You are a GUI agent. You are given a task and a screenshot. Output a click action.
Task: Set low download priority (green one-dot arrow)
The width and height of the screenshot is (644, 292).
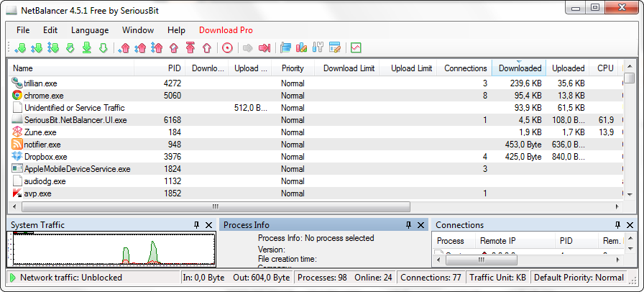[x=20, y=47]
